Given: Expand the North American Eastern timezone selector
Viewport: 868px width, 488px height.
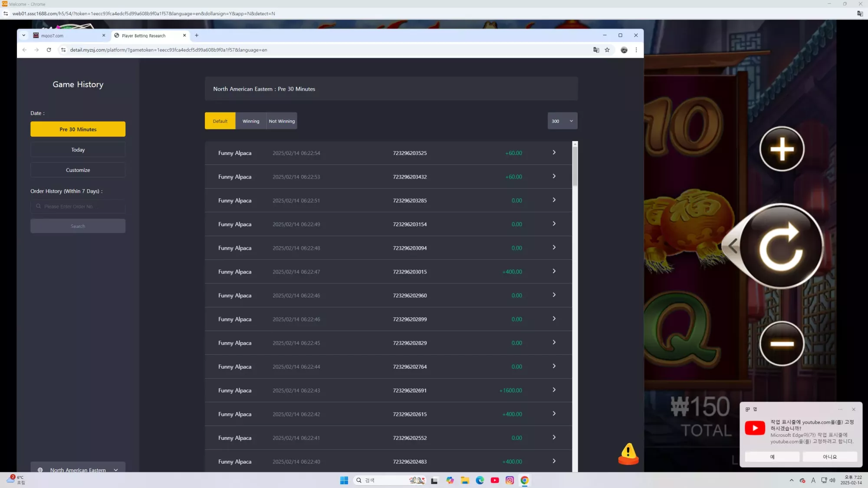Looking at the screenshot, I should tap(78, 469).
